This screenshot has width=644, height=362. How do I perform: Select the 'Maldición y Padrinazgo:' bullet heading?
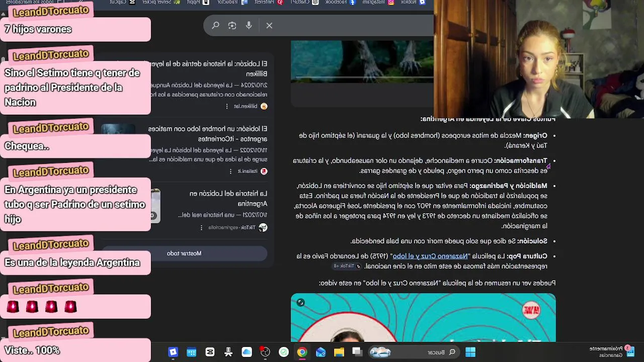pyautogui.click(x=509, y=186)
